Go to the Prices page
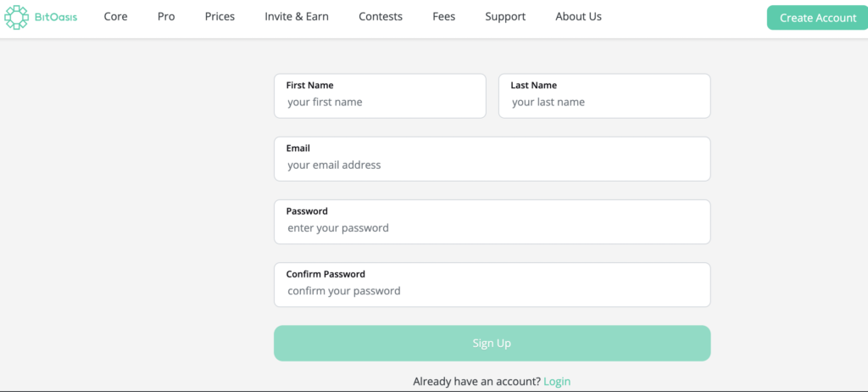The height and width of the screenshot is (392, 868). [220, 17]
